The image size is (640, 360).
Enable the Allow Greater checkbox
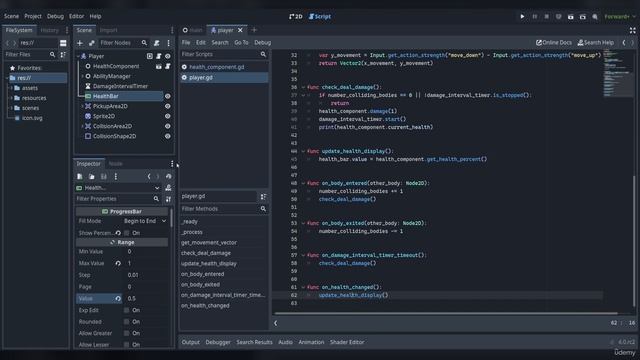point(127,333)
